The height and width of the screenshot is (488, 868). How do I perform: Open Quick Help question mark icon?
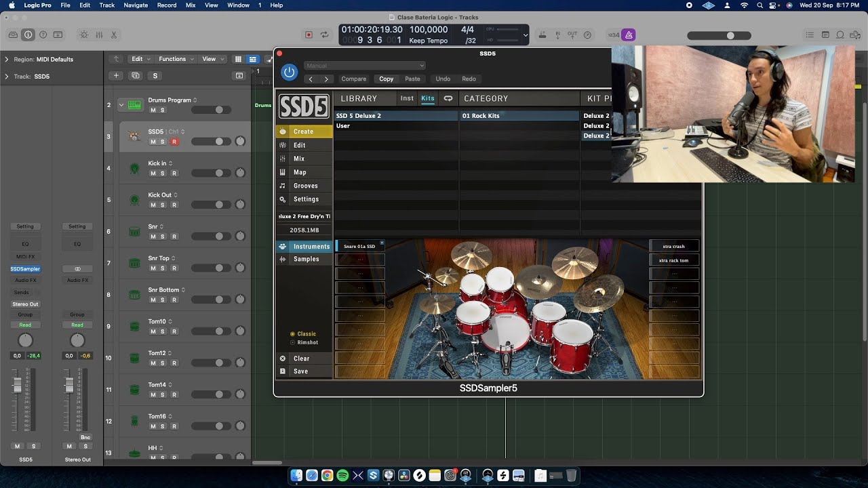coord(43,35)
